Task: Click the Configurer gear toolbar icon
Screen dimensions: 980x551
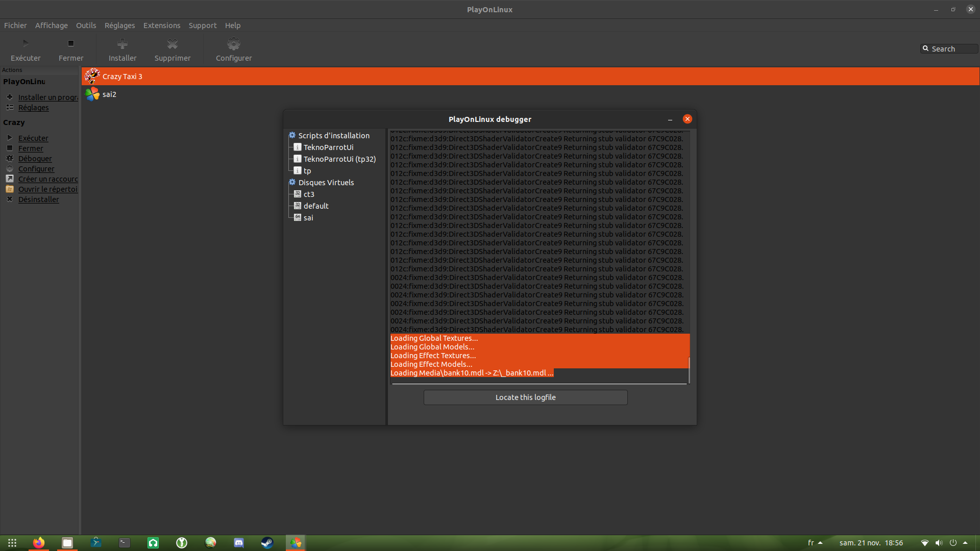Action: pos(234,43)
